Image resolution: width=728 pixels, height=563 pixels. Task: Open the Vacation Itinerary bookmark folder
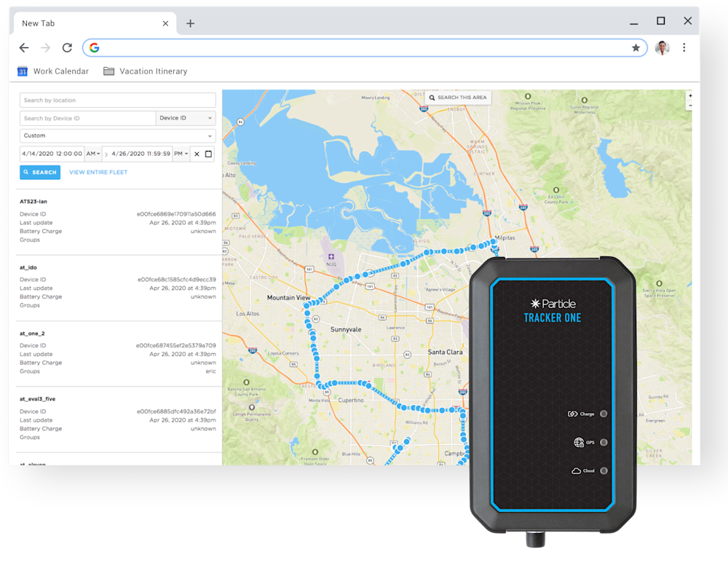[146, 71]
